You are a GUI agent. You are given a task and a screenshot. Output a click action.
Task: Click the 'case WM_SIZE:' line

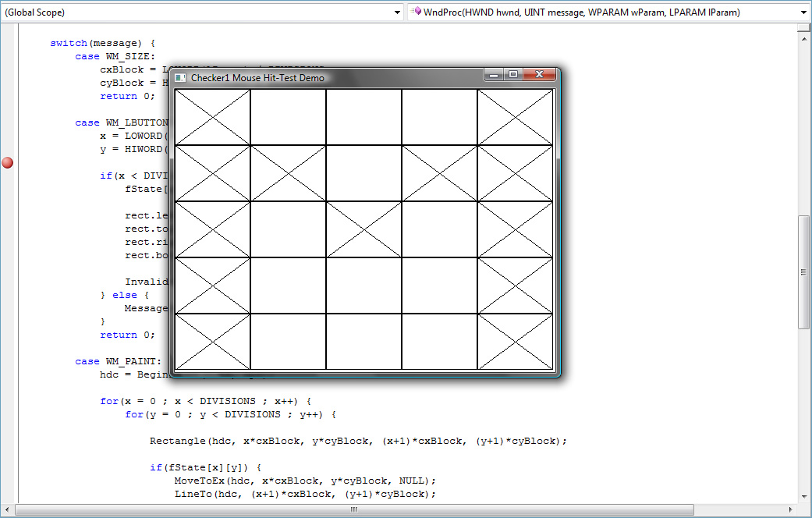pos(115,56)
